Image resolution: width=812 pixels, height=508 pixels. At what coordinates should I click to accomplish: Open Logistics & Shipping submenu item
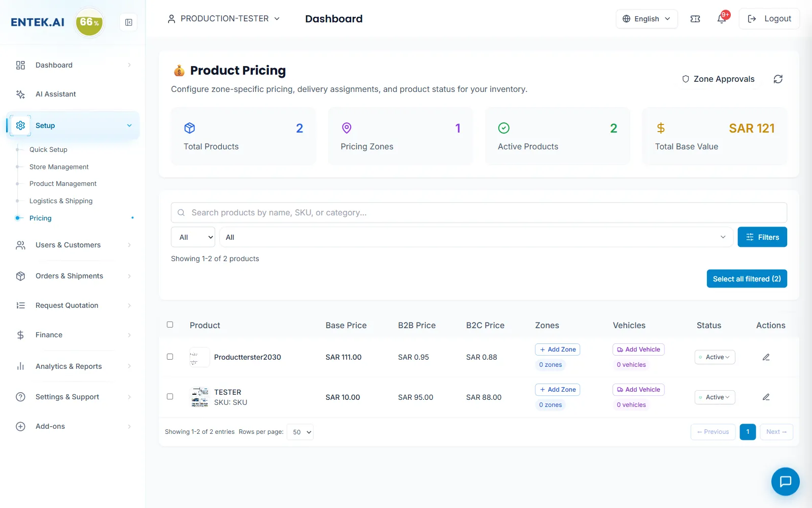[x=61, y=201]
